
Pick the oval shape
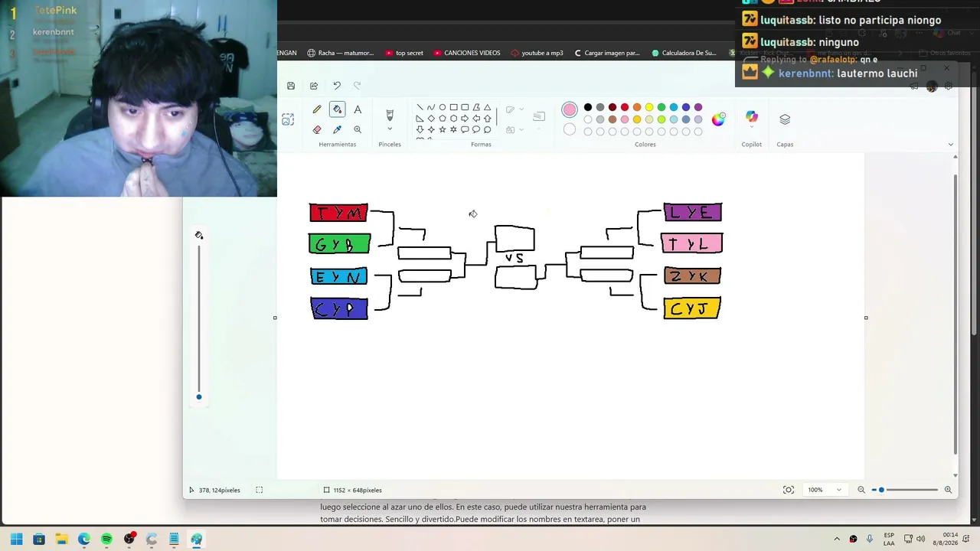(x=443, y=108)
